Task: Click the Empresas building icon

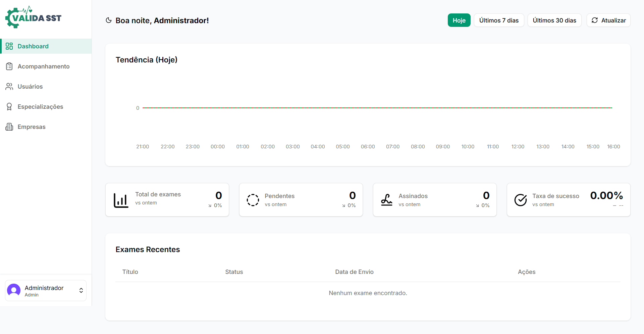Action: click(9, 127)
